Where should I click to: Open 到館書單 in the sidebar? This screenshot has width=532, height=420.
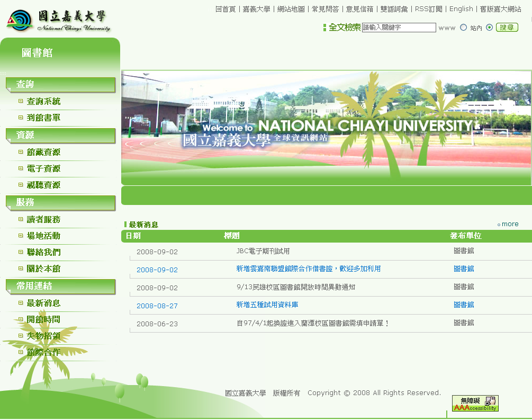[x=43, y=118]
